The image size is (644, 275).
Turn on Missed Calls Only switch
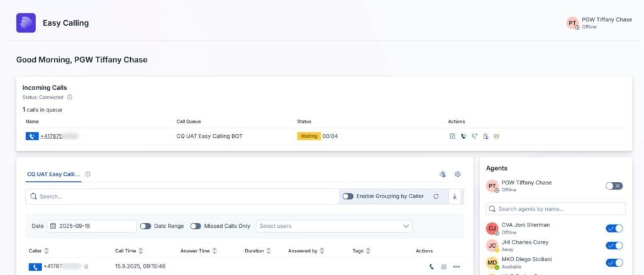[x=196, y=226]
